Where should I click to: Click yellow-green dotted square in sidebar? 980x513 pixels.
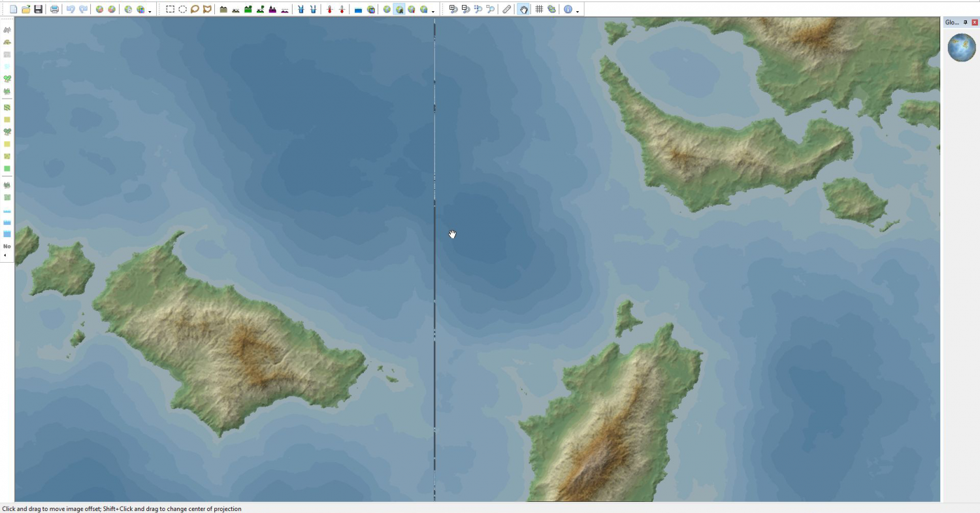[x=7, y=156]
